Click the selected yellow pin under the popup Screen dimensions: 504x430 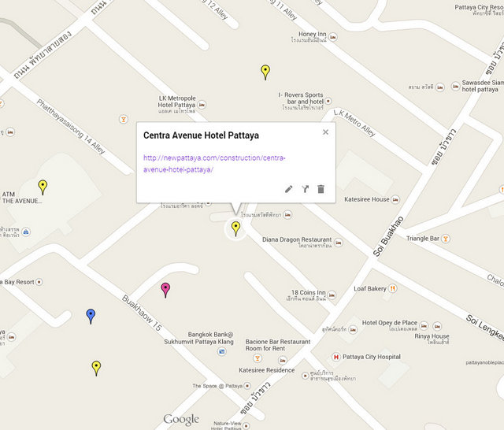[236, 229]
